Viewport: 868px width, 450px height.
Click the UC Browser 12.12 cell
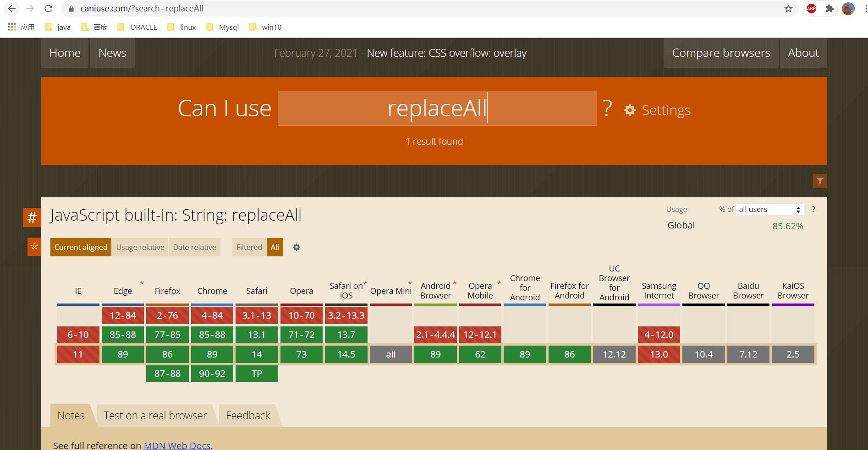coord(614,354)
